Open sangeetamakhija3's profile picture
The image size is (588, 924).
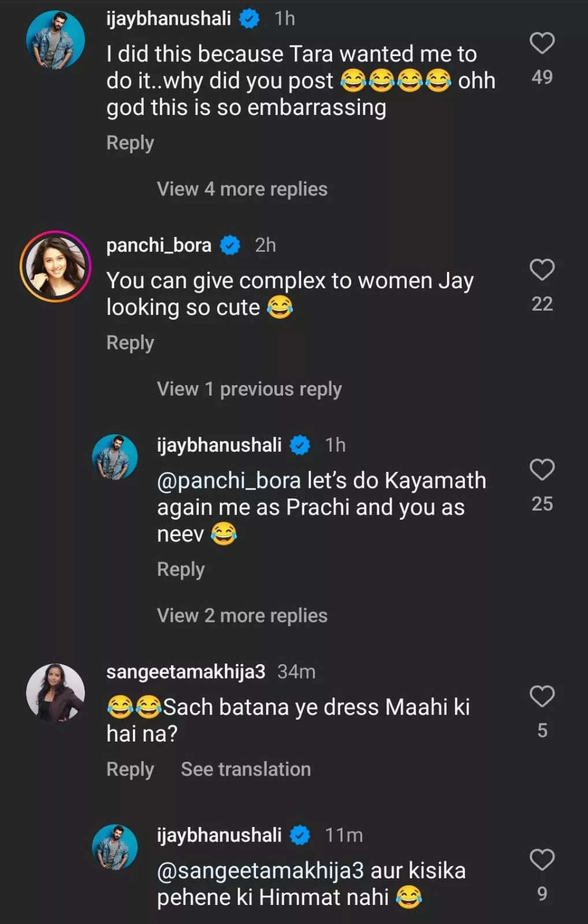click(55, 692)
